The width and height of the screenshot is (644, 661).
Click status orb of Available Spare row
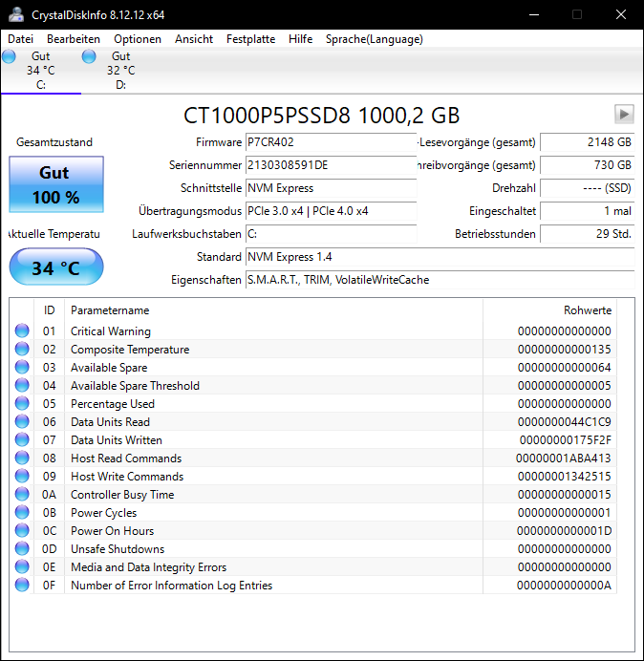[22, 367]
